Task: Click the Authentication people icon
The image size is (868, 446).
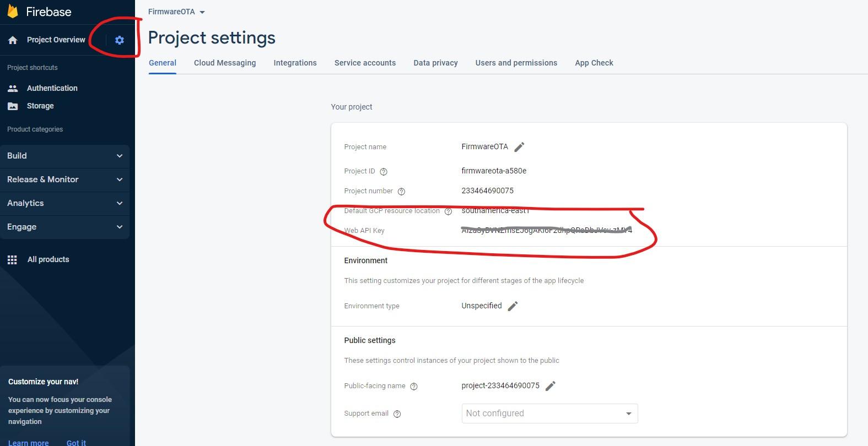Action: pyautogui.click(x=13, y=88)
